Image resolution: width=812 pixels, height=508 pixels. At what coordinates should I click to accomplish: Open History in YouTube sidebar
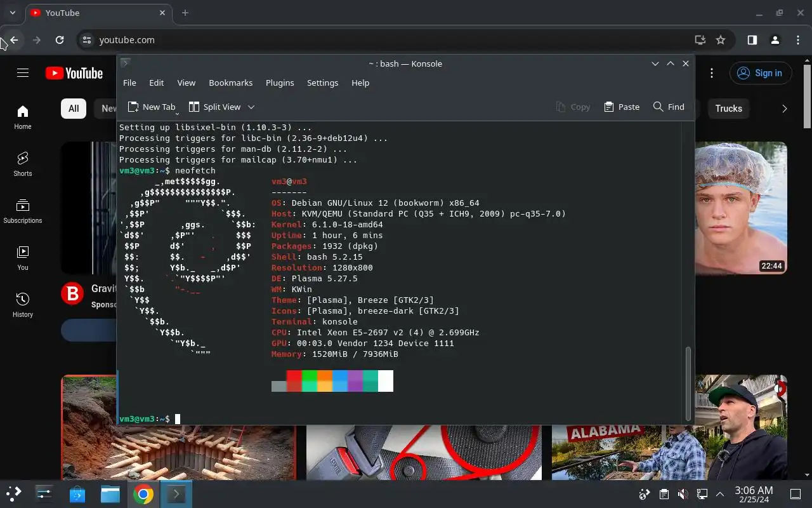[x=23, y=305]
